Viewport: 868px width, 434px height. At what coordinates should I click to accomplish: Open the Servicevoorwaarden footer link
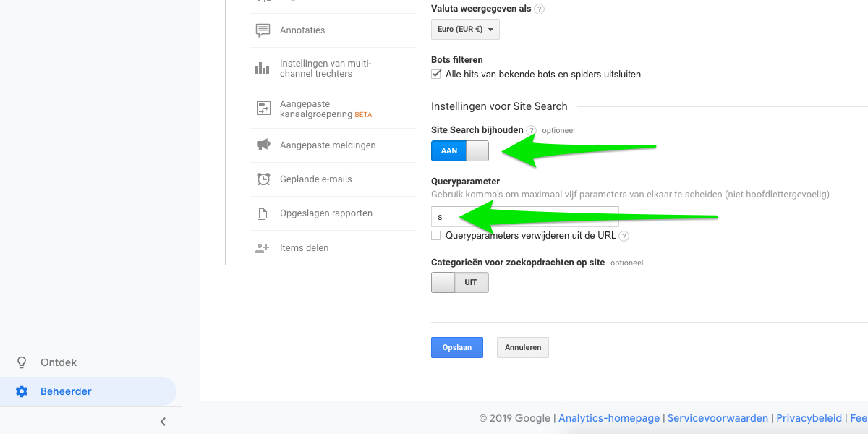pyautogui.click(x=718, y=418)
